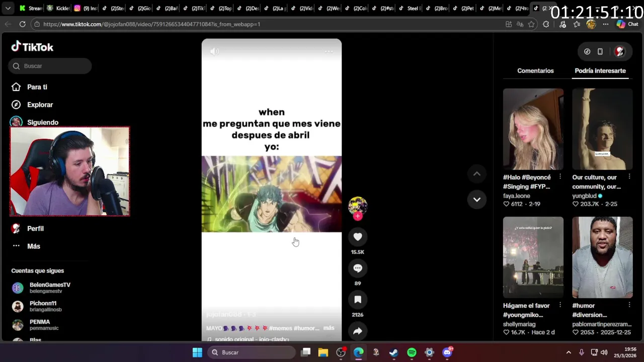Click the Buscar field in TikTok sidebar
Screen dimensions: 644x362
tap(50, 66)
